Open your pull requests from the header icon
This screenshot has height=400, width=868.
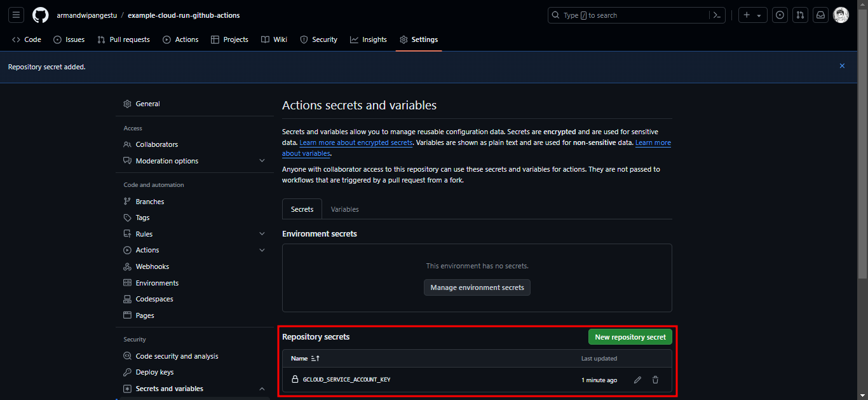pyautogui.click(x=800, y=15)
